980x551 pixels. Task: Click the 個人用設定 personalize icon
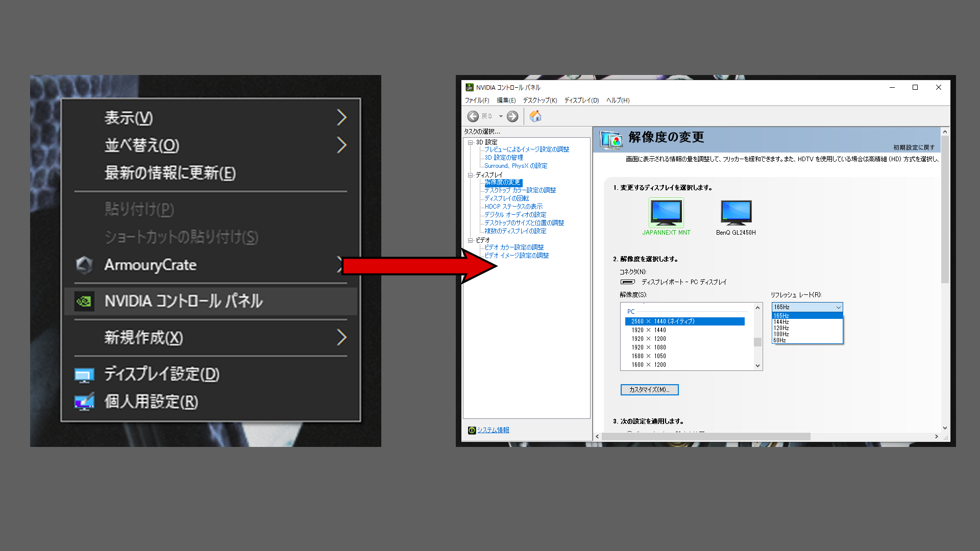coord(85,402)
